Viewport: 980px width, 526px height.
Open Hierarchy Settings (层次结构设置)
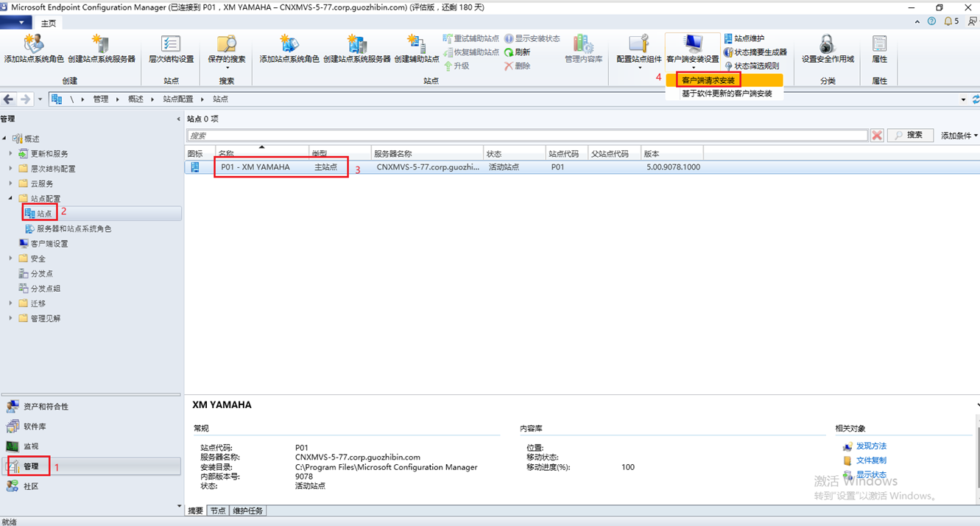[171, 49]
